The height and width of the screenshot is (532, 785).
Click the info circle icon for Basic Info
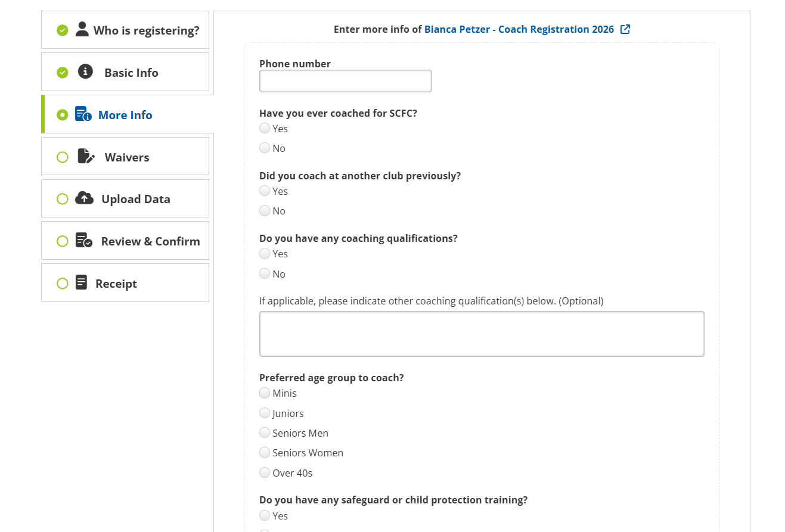(x=85, y=72)
